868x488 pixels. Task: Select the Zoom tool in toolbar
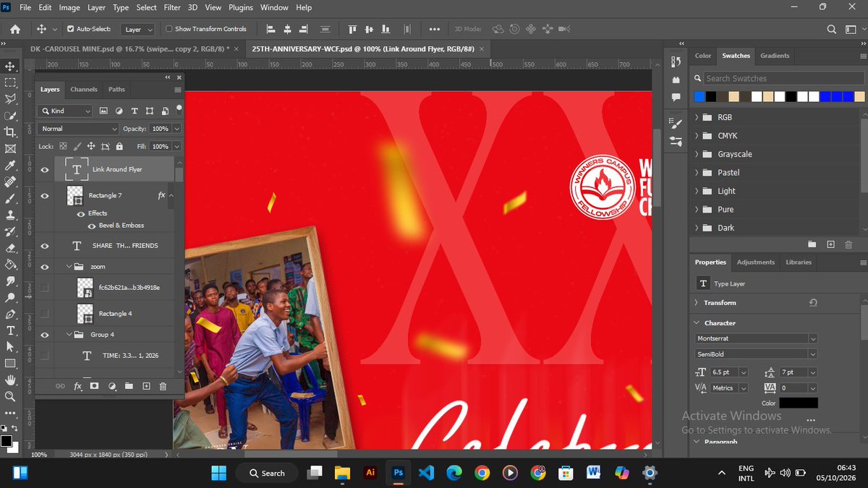[x=11, y=397]
